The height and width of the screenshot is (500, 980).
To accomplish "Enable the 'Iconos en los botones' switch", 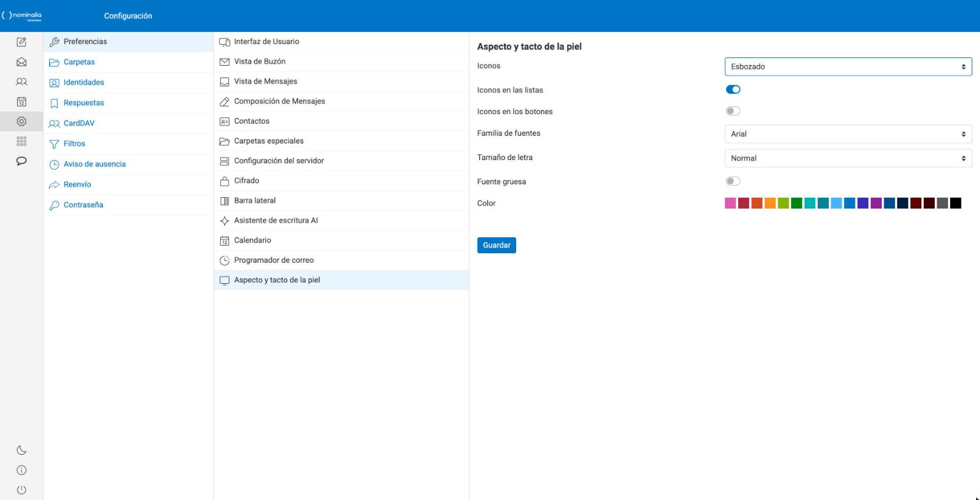I will click(733, 112).
